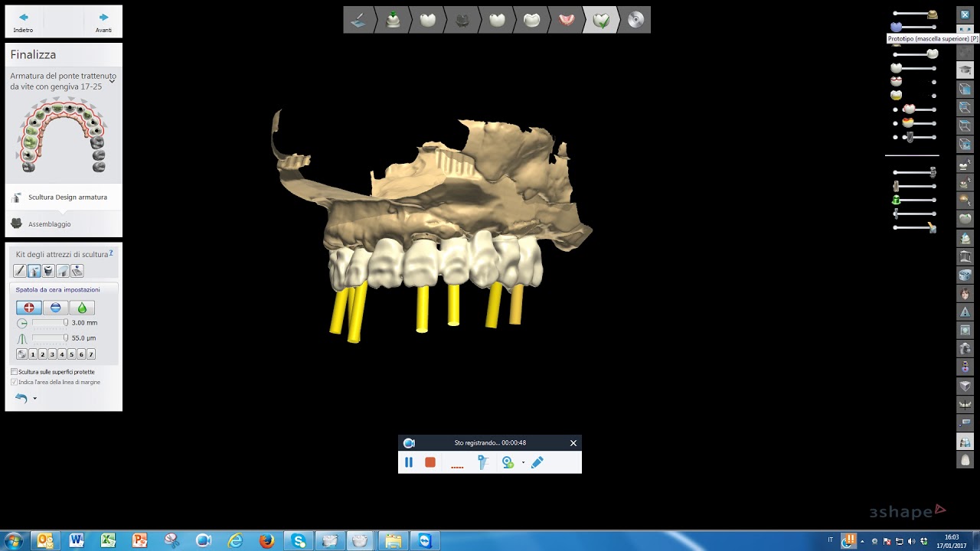The height and width of the screenshot is (551, 980).
Task: Open the CD export step in the workflow bar
Action: (x=636, y=21)
